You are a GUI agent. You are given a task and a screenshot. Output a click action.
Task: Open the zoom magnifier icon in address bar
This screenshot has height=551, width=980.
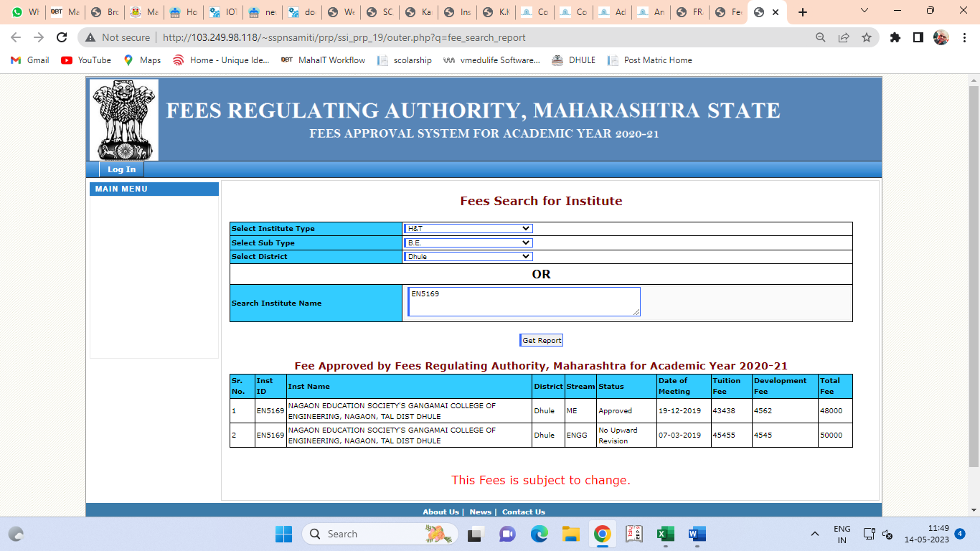(x=821, y=37)
